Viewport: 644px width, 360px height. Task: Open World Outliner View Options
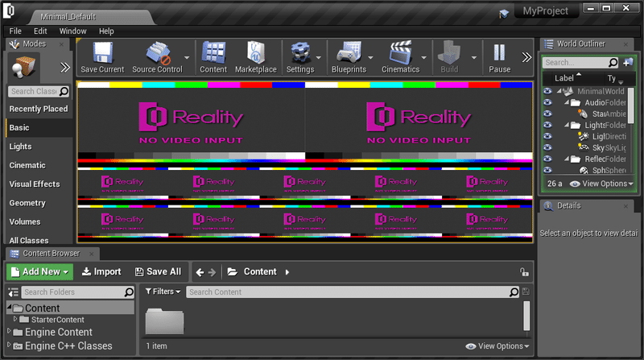(601, 184)
